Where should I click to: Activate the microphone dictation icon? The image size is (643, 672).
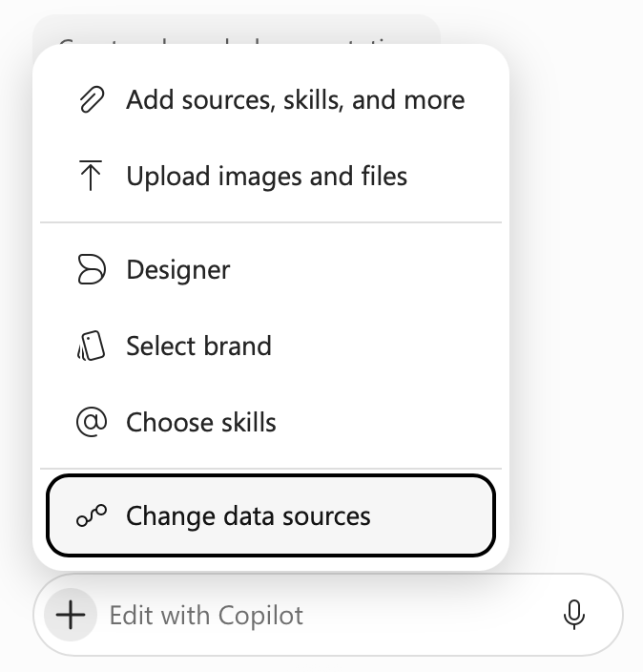(x=574, y=615)
